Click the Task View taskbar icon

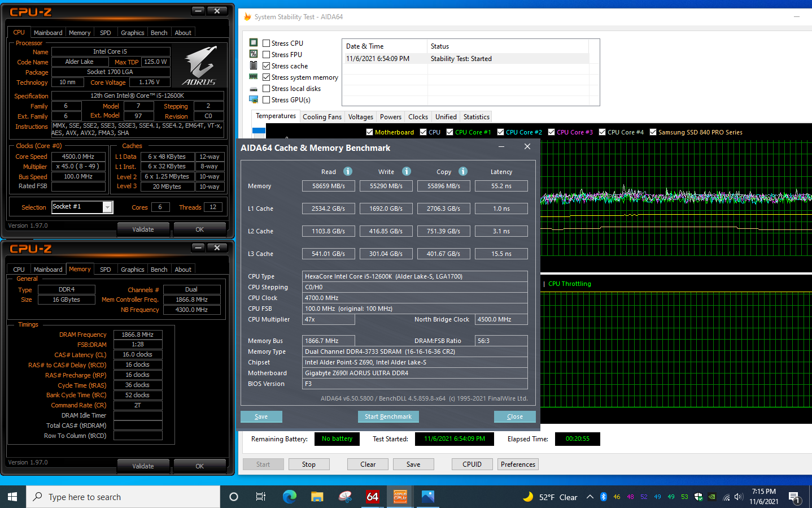pos(261,497)
